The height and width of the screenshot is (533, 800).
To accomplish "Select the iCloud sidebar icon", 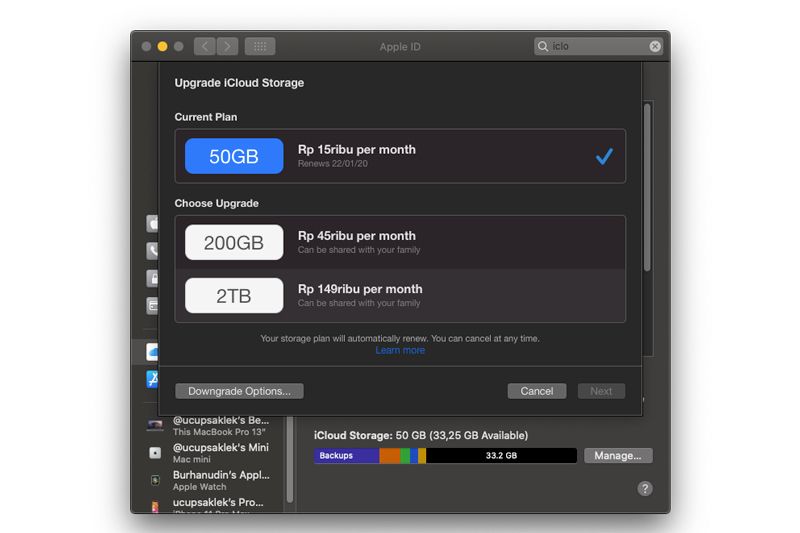I will [x=152, y=352].
